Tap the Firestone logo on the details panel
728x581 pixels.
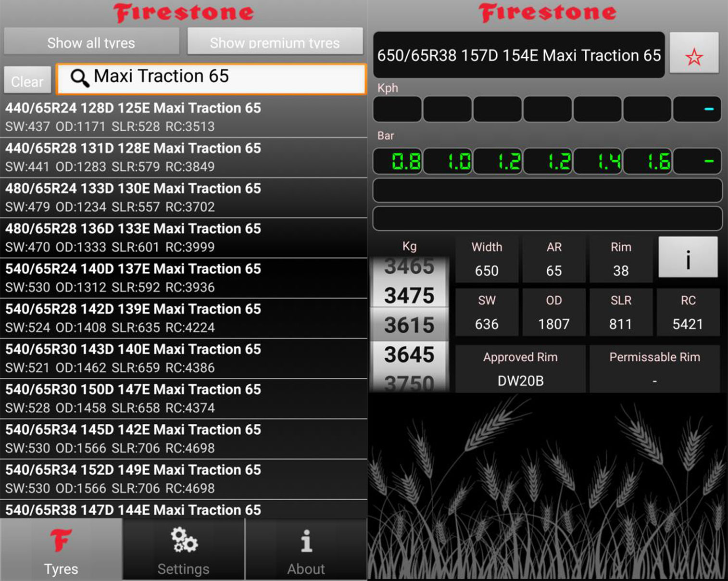click(547, 13)
